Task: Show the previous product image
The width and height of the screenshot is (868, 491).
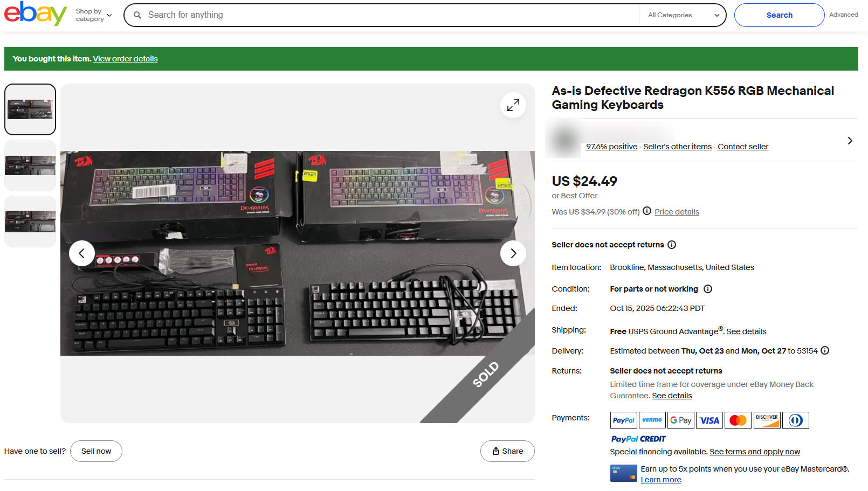Action: 82,253
